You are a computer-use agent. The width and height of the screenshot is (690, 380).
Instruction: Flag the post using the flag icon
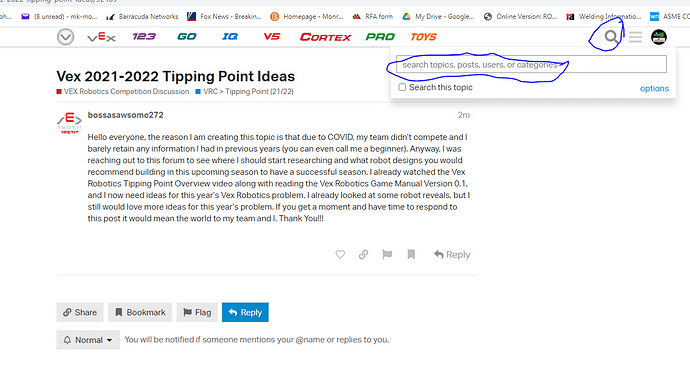tap(387, 254)
